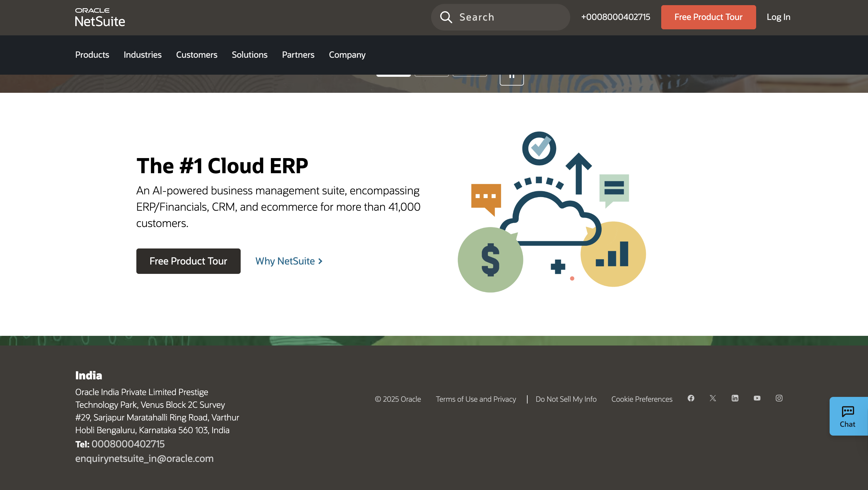The width and height of the screenshot is (868, 490).
Task: Open the LinkedIn icon in footer
Action: tap(735, 398)
